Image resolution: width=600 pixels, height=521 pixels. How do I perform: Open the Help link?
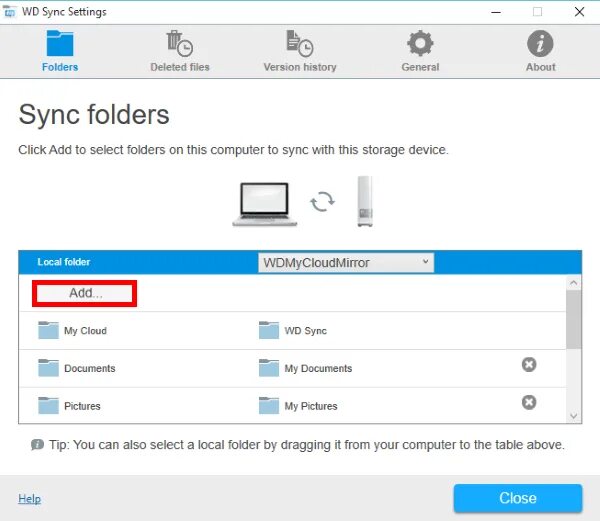point(29,499)
